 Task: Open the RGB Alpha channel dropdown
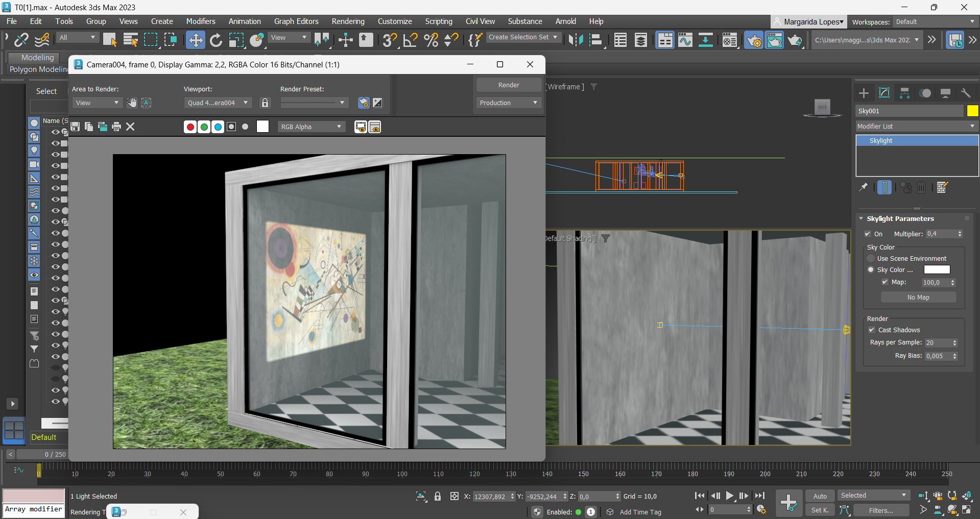pos(311,127)
